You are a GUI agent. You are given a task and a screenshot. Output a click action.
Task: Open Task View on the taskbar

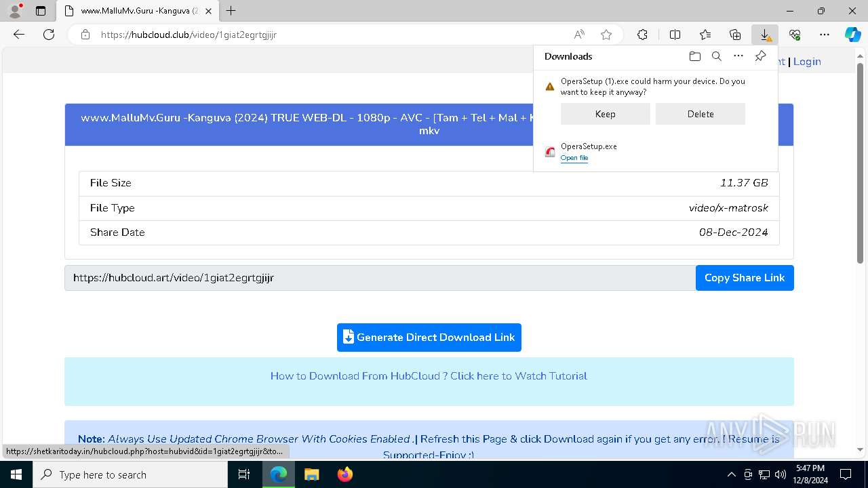(244, 474)
